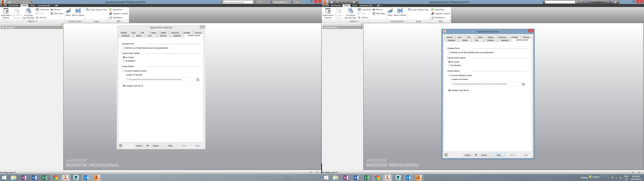Open Exchange App Manager in Inventor 2015

pos(351,14)
